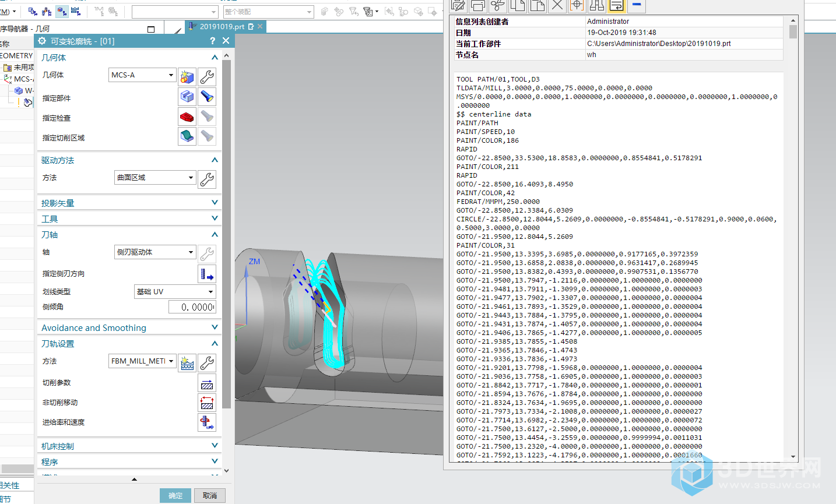The image size is (836, 504).
Task: Open 非切削移动 non-cutting moves icon
Action: click(207, 403)
